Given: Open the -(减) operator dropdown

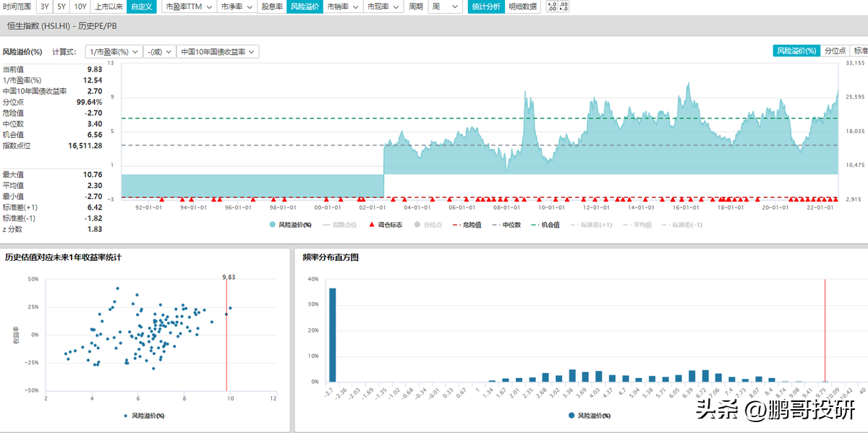Looking at the screenshot, I should pos(160,52).
